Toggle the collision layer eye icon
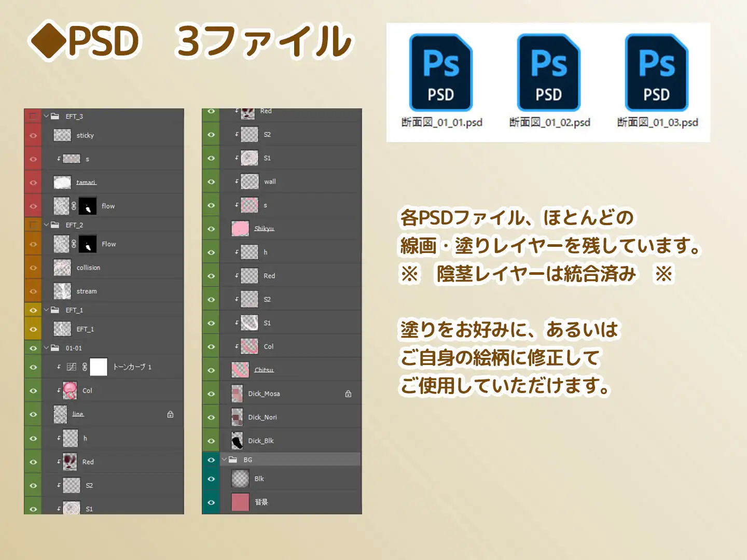The image size is (747, 560). tap(33, 268)
